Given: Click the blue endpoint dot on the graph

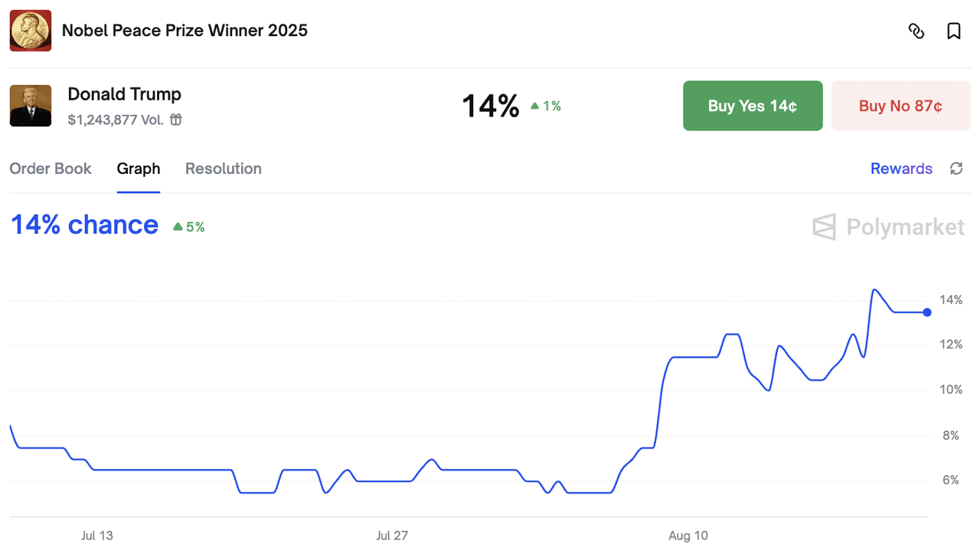Looking at the screenshot, I should click(x=927, y=313).
